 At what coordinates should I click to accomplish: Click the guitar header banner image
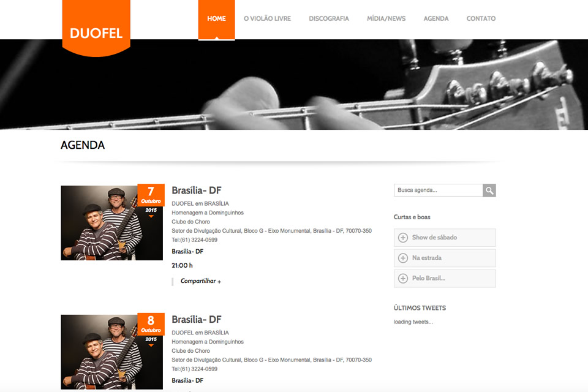click(x=294, y=85)
